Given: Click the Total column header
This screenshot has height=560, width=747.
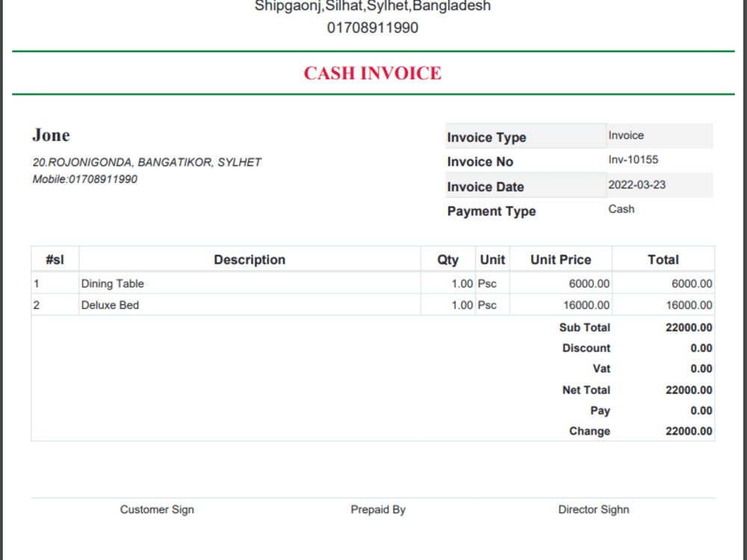Looking at the screenshot, I should 663,260.
